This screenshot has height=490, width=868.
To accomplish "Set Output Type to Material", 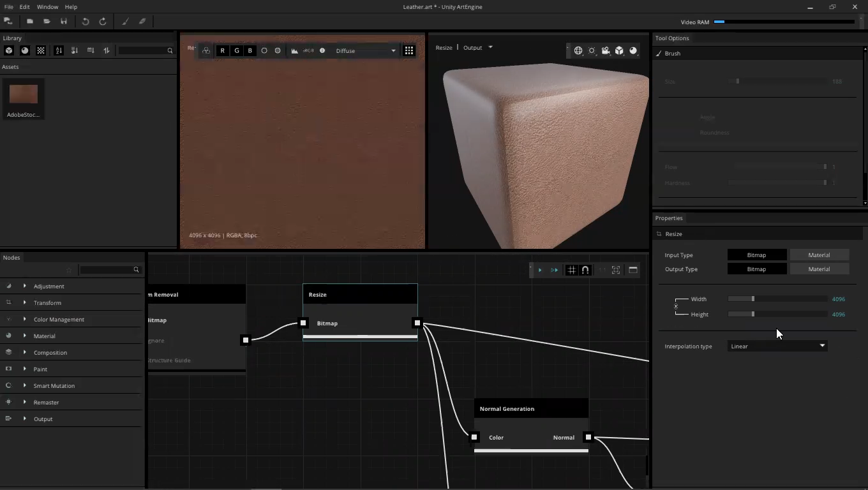I will point(819,269).
